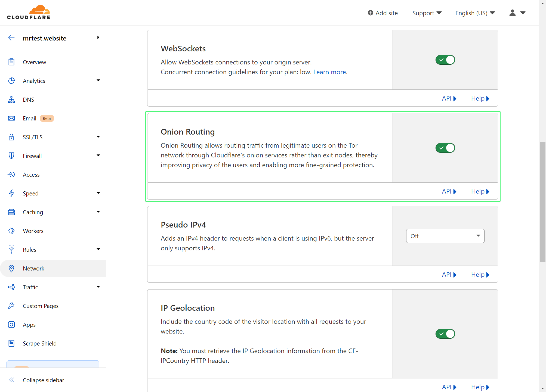546x392 pixels.
Task: Click the Access sign-in icon
Action: [x=11, y=175]
